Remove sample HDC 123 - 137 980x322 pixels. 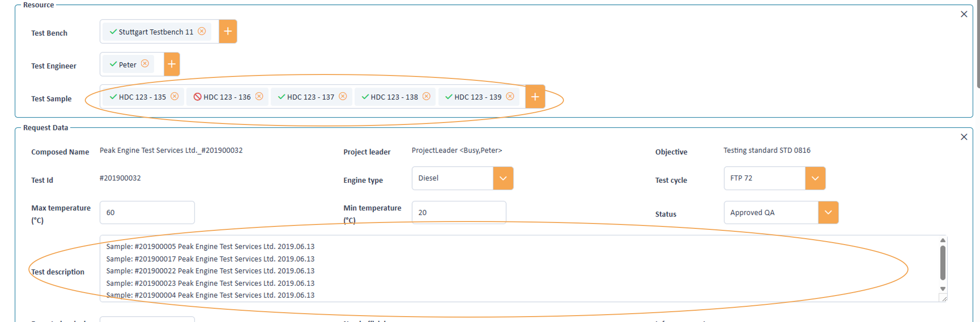point(343,97)
